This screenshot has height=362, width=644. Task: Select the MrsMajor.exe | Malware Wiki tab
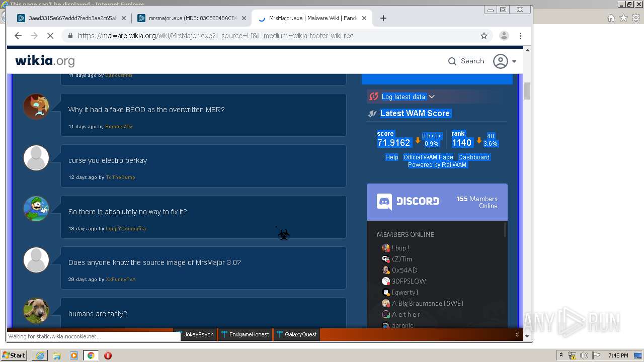[313, 18]
